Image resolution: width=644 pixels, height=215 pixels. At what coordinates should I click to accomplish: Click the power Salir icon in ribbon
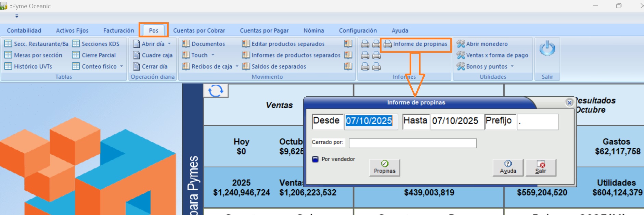(x=547, y=49)
